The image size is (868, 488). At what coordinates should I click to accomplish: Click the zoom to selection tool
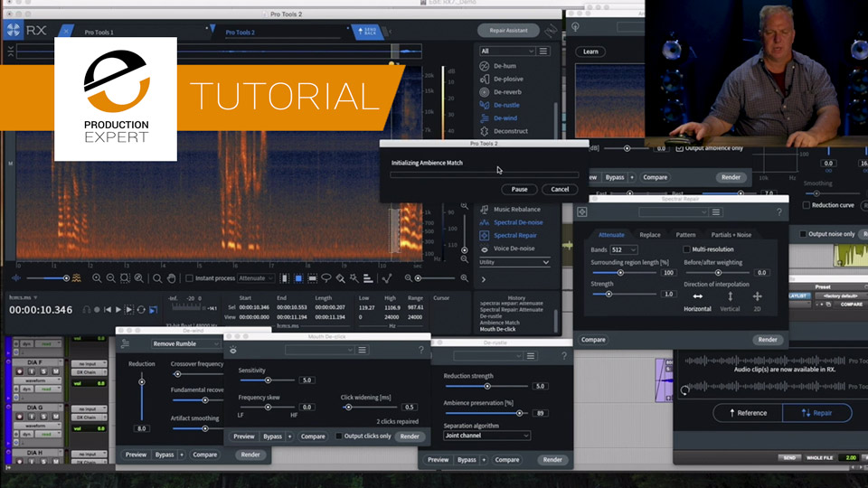pos(125,278)
